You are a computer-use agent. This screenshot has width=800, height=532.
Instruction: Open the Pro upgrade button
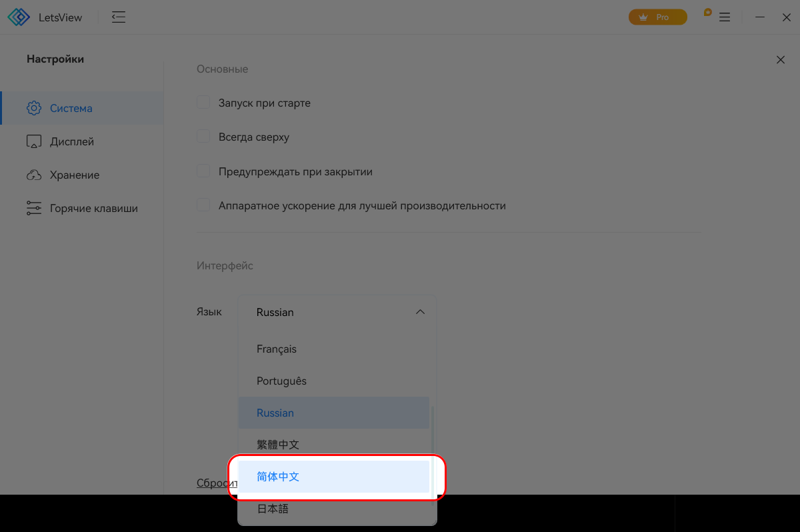pos(657,17)
